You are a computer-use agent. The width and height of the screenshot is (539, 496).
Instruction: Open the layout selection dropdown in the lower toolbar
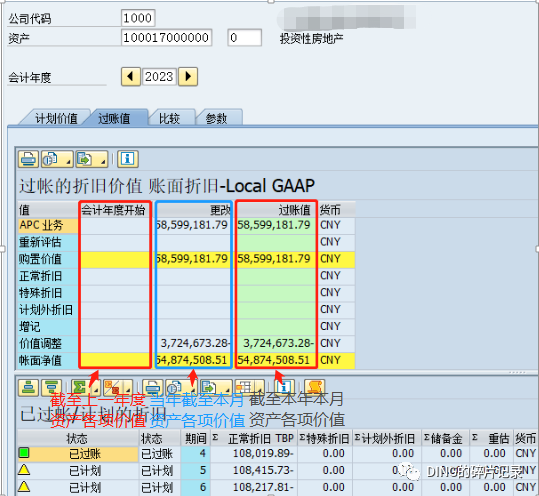[x=250, y=388]
